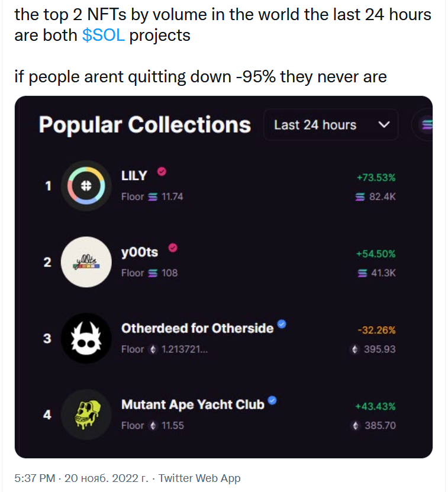Click the Mutant Ape Yacht Club avatar
Viewport: 448px width, 492px height.
click(86, 414)
